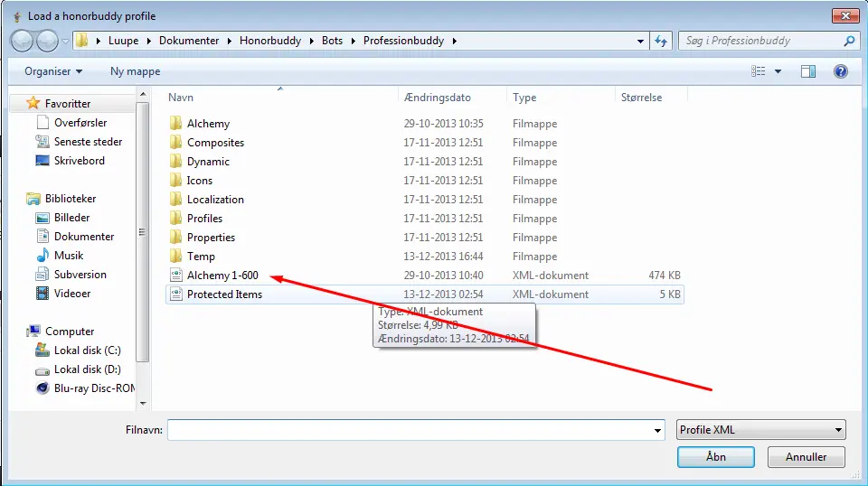Click date '13-12-2013 16:44' of Temp
This screenshot has width=868, height=486.
[x=443, y=256]
